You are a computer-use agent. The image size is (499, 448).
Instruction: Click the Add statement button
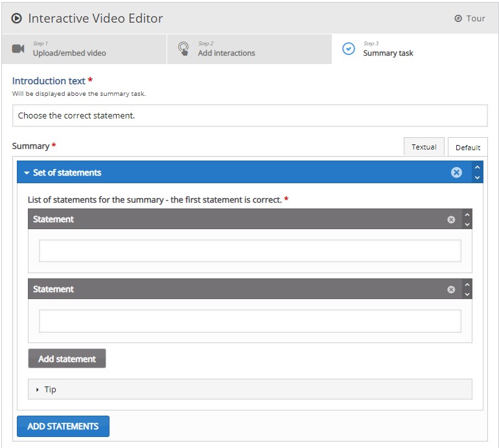pos(67,359)
